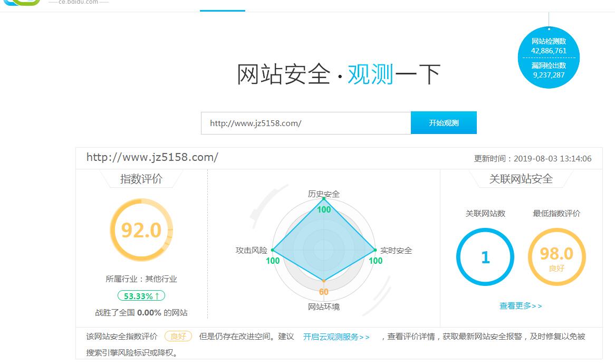
Task: Click the 网站安全·观测一下 main headline
Action: tap(339, 74)
